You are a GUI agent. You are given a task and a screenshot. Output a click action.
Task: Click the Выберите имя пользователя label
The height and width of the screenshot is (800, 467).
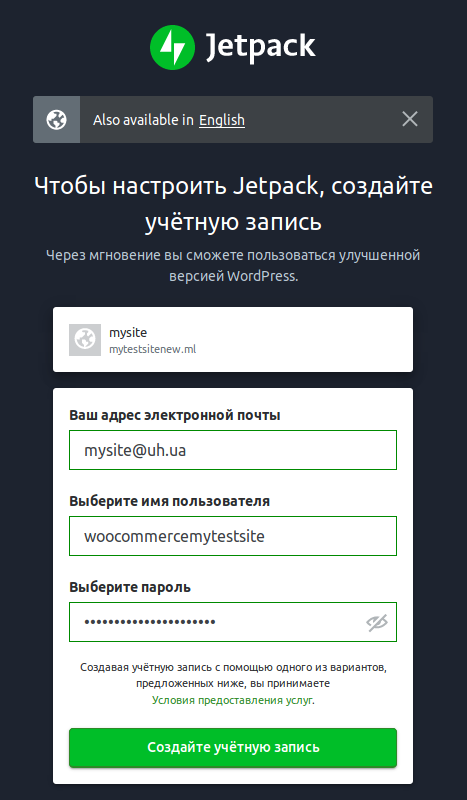point(169,501)
